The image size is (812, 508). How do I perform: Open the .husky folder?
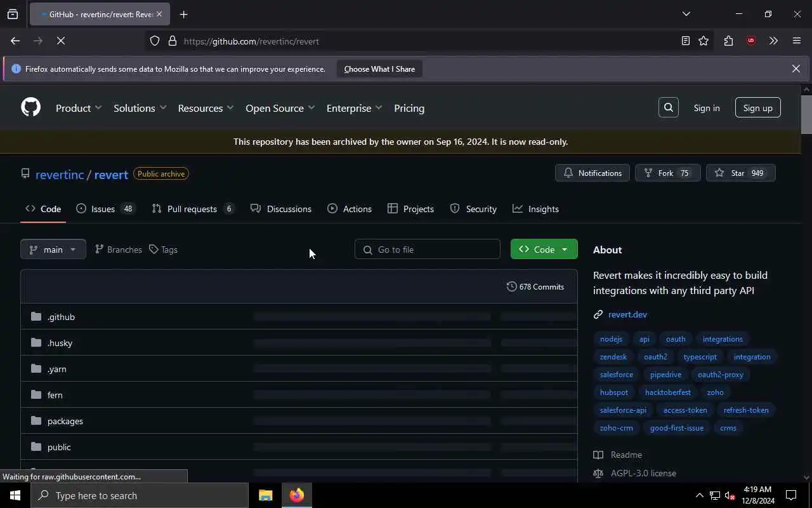point(60,343)
